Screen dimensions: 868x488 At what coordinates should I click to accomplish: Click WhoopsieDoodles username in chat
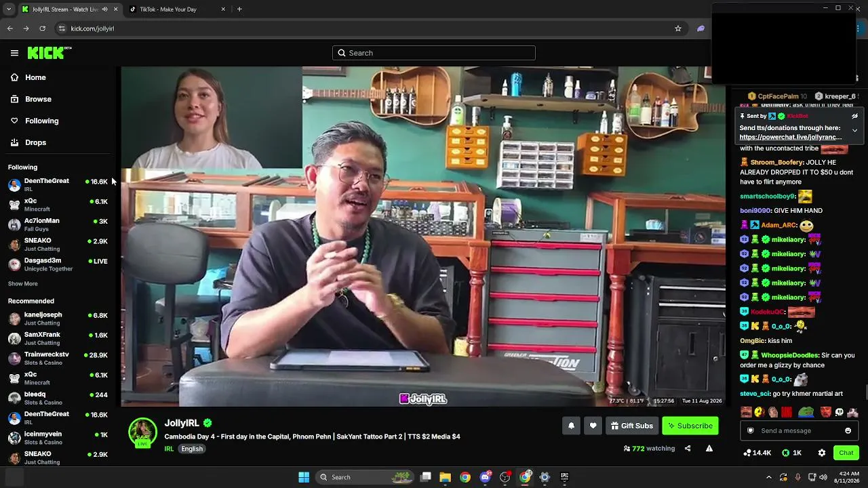[x=790, y=355]
